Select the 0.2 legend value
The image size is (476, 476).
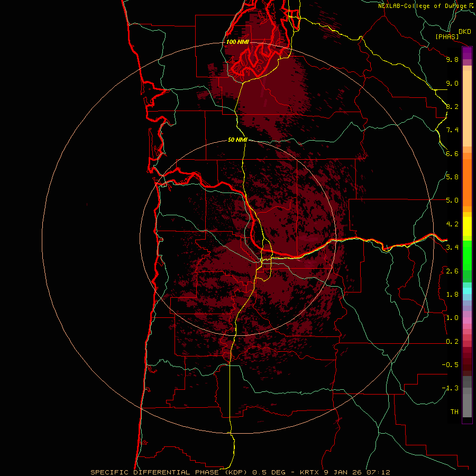tap(452, 342)
